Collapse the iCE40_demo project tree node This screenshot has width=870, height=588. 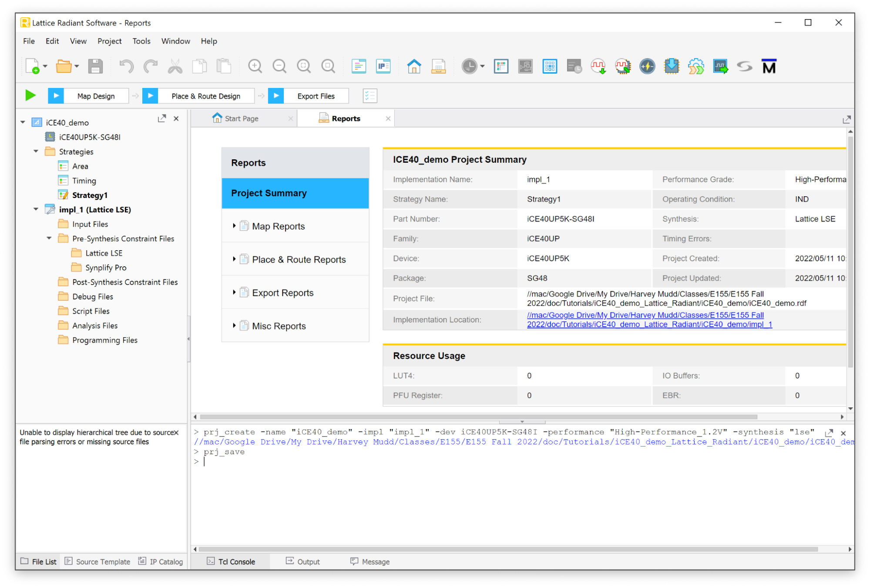[x=23, y=123]
